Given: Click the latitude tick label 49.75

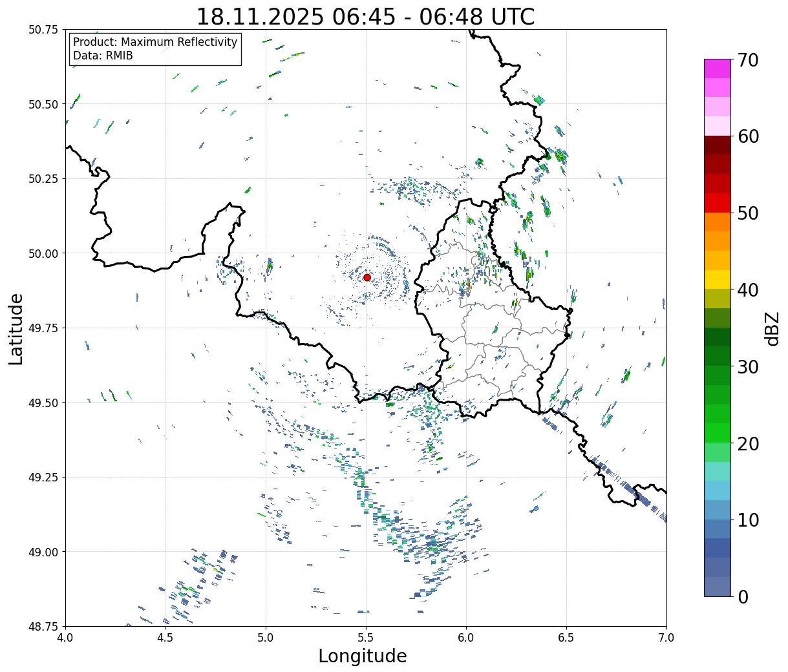Looking at the screenshot, I should coord(43,328).
